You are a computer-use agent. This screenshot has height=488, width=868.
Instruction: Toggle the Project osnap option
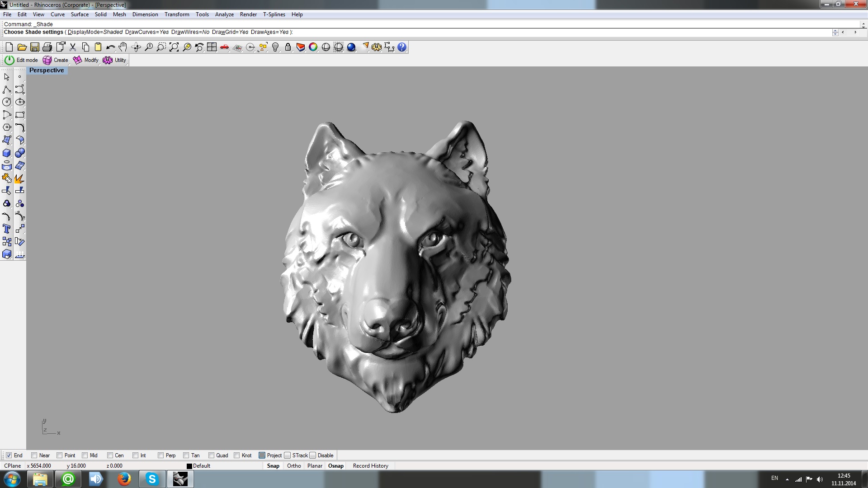pos(262,455)
